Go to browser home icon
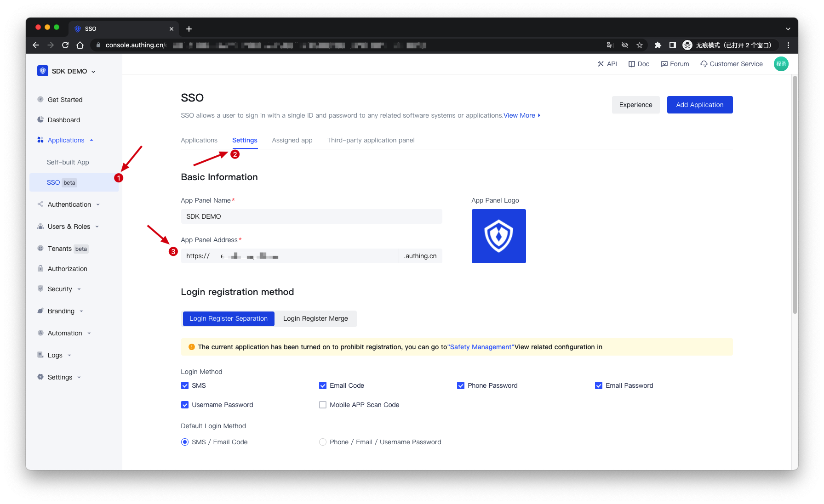The width and height of the screenshot is (824, 504). pyautogui.click(x=80, y=45)
